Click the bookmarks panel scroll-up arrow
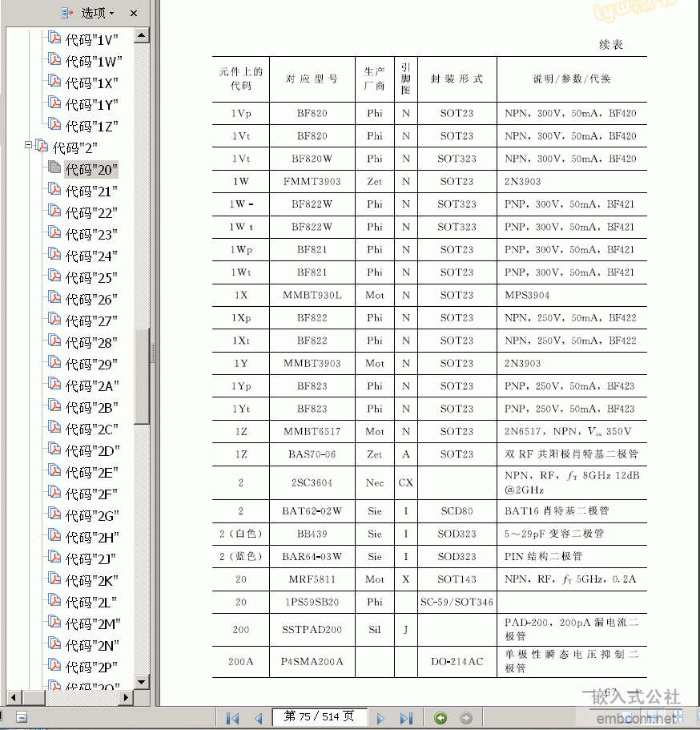 [x=142, y=35]
